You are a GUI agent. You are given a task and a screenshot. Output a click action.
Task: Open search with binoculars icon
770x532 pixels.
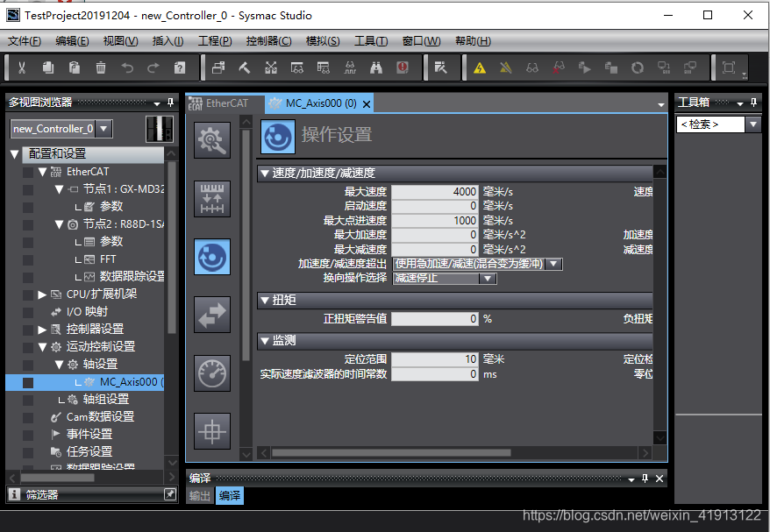376,67
